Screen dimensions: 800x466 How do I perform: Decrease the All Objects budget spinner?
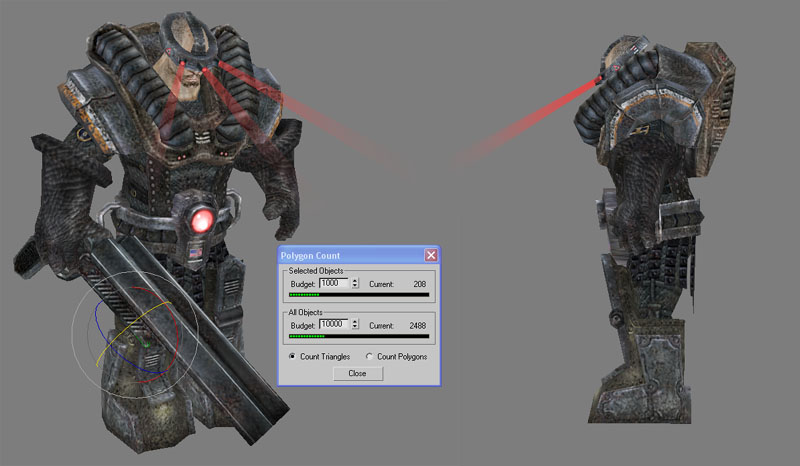[355, 327]
